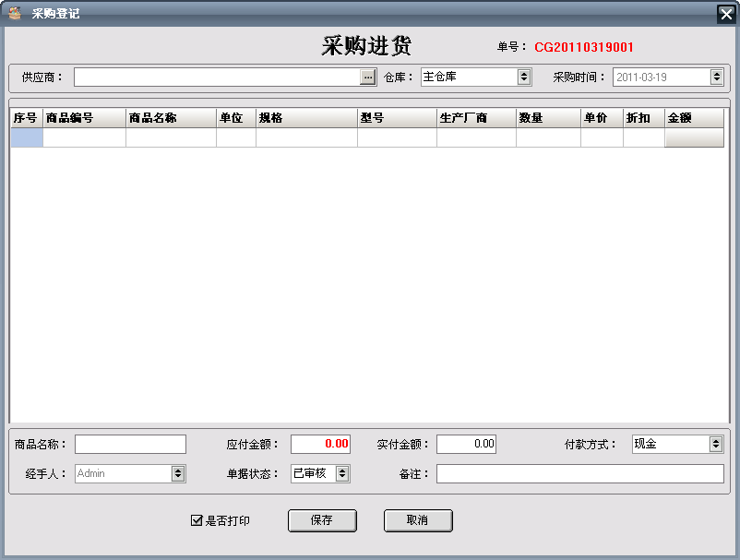Expand the 付款方式 payment method dropdown
This screenshot has height=560, width=740.
click(716, 445)
